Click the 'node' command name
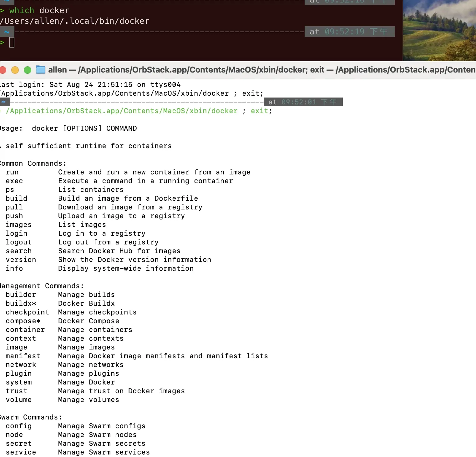Viewport: 476px width, 457px height. point(14,435)
